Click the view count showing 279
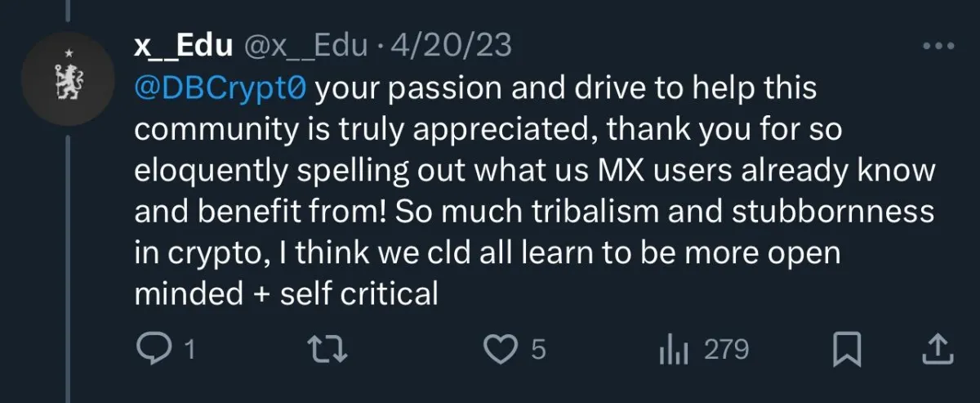Screen dimensions: 980x403 point(726,351)
